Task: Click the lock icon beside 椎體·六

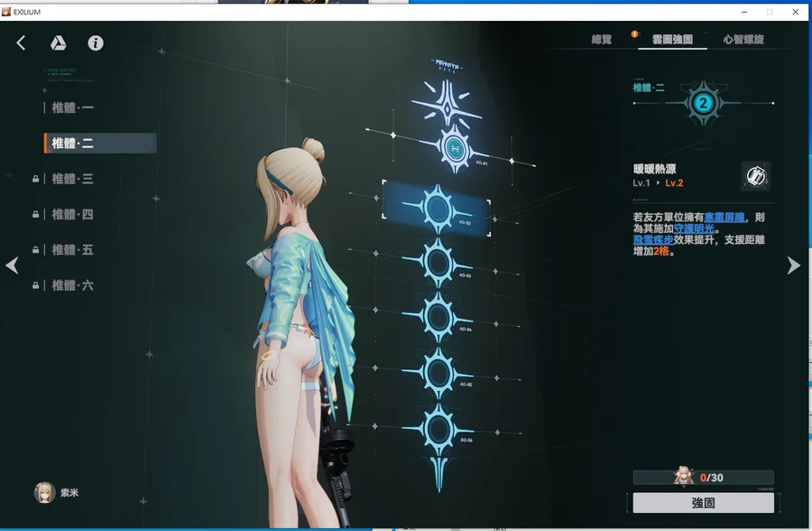Action: (x=35, y=285)
